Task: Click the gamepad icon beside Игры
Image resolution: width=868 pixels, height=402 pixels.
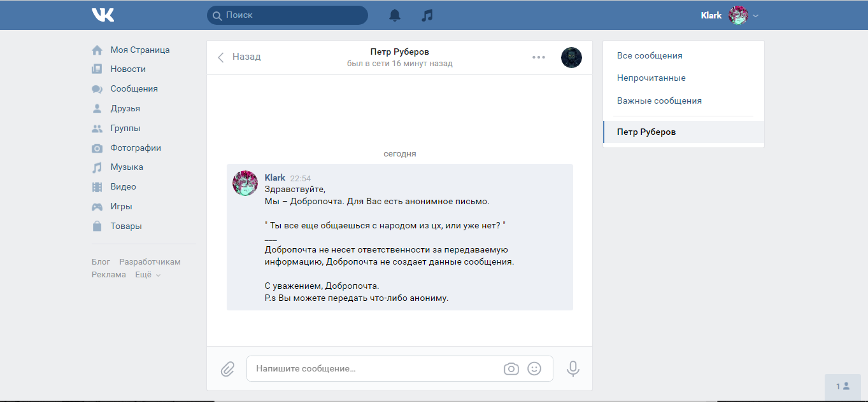Action: [97, 207]
